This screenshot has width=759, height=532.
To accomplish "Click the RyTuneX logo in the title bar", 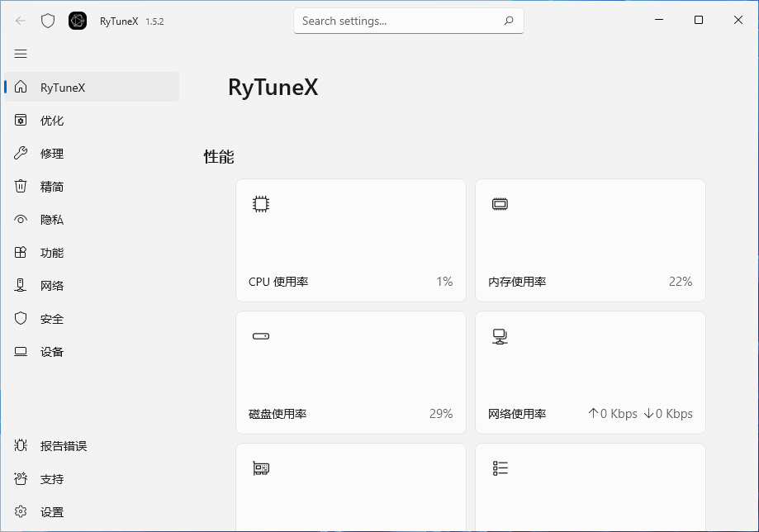I will coord(77,21).
